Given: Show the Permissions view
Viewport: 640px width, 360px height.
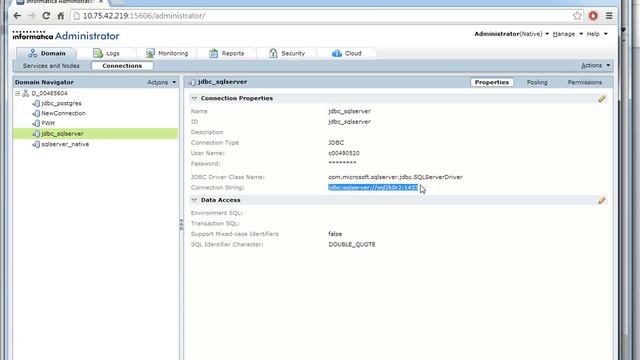Looking at the screenshot, I should click(584, 82).
